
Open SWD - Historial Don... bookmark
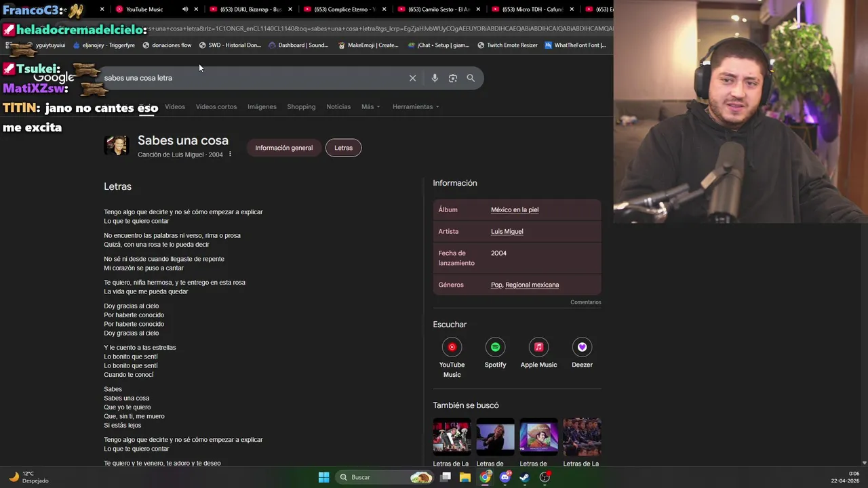point(230,45)
